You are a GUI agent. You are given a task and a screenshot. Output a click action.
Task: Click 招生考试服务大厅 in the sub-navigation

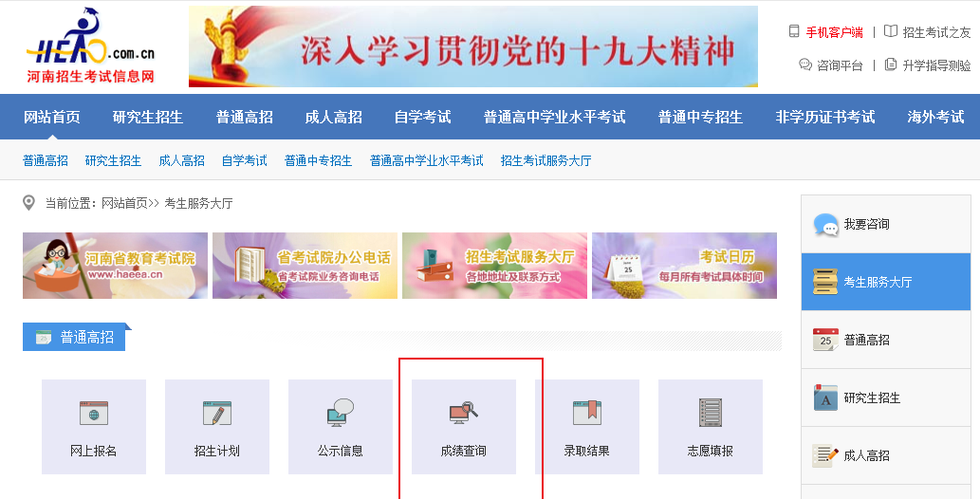pos(545,160)
